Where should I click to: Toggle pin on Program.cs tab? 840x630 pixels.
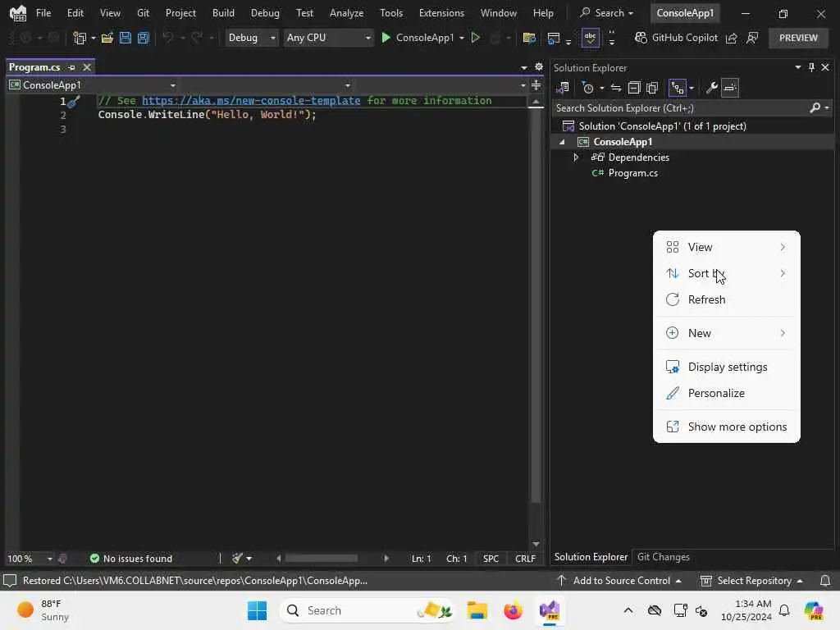click(x=72, y=67)
